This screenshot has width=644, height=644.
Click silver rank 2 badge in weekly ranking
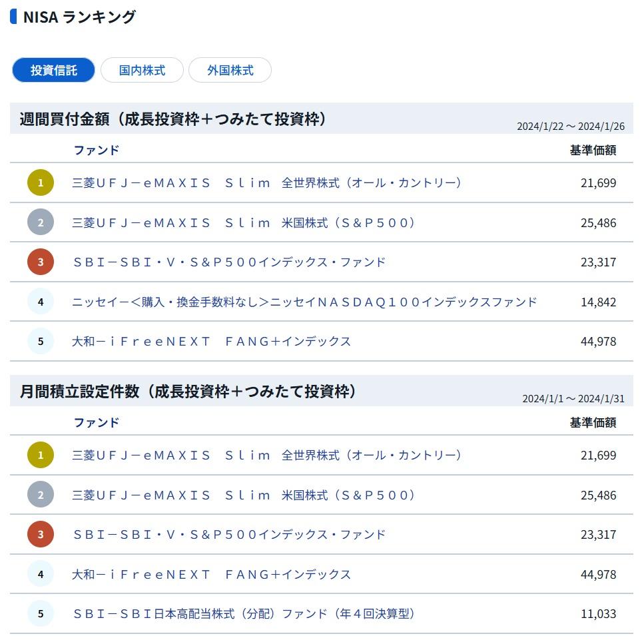pos(41,222)
